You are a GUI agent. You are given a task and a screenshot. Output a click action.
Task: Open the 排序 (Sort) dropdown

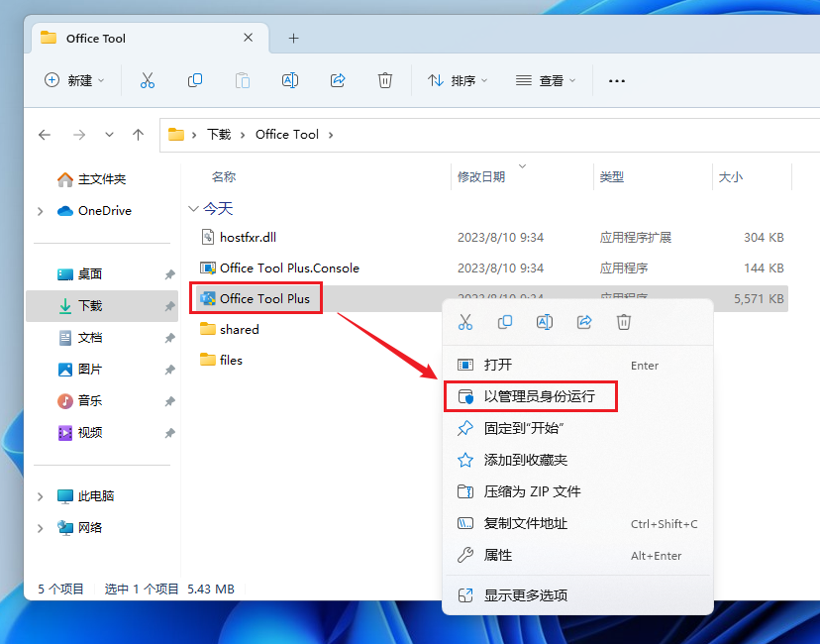click(458, 80)
